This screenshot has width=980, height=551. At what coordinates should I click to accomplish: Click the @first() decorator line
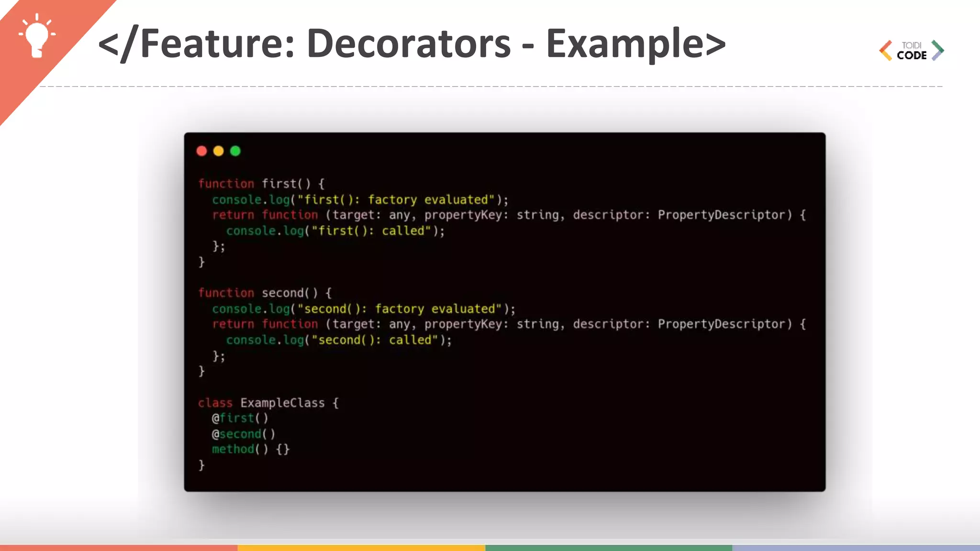click(240, 418)
